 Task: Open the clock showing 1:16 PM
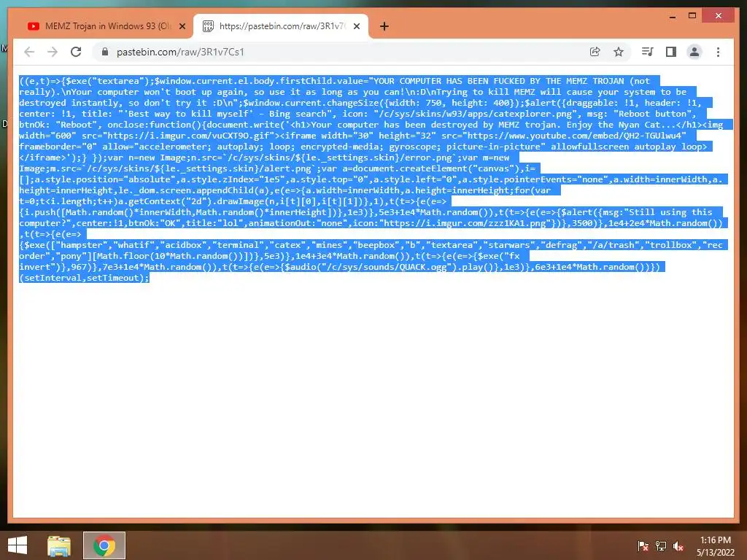pyautogui.click(x=716, y=546)
